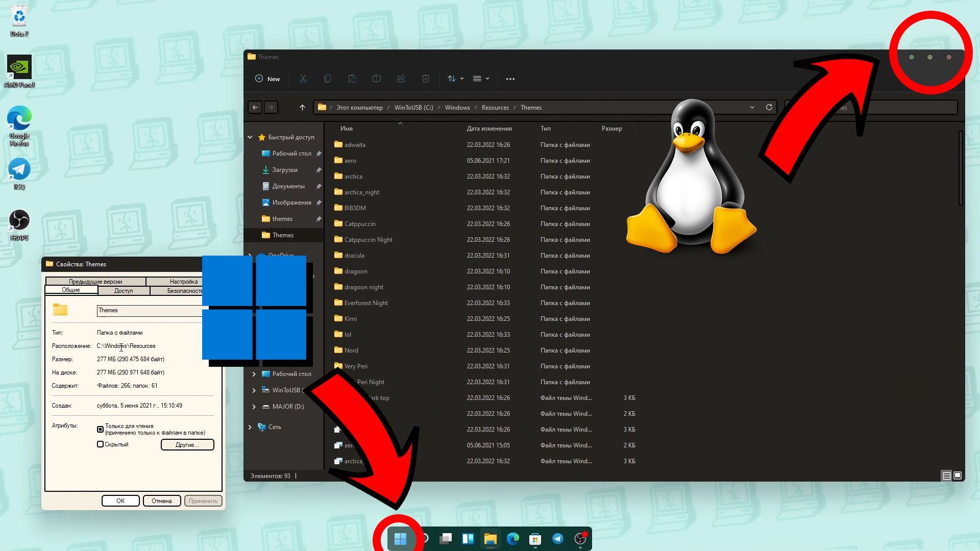Click the Windows Start button in taskbar

pos(402,539)
